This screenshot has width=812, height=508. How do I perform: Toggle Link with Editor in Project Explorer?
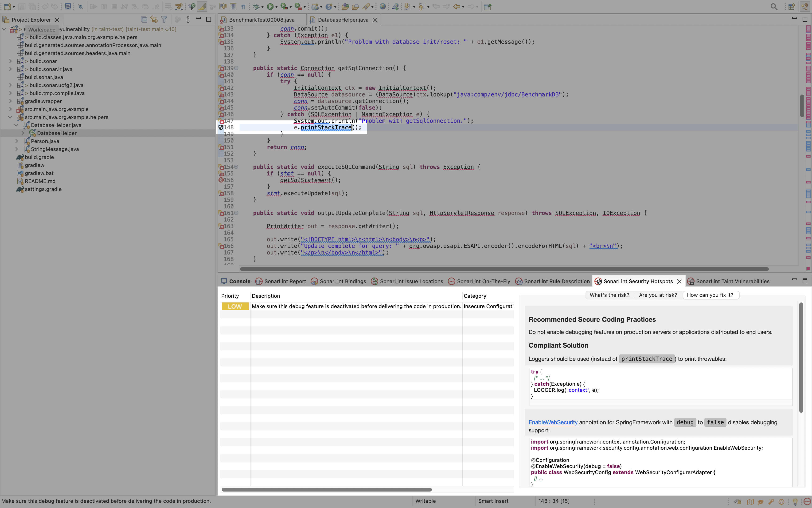point(154,20)
